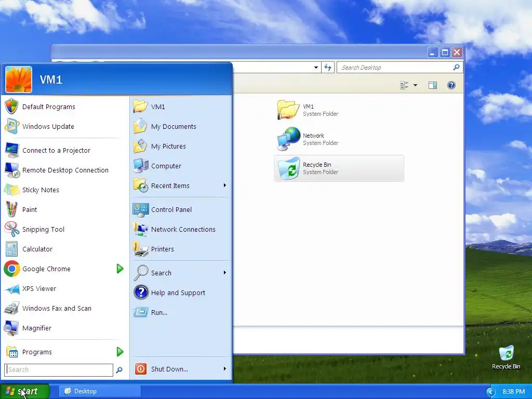The height and width of the screenshot is (399, 532).
Task: Switch to Desktop taskbar button
Action: 100,391
